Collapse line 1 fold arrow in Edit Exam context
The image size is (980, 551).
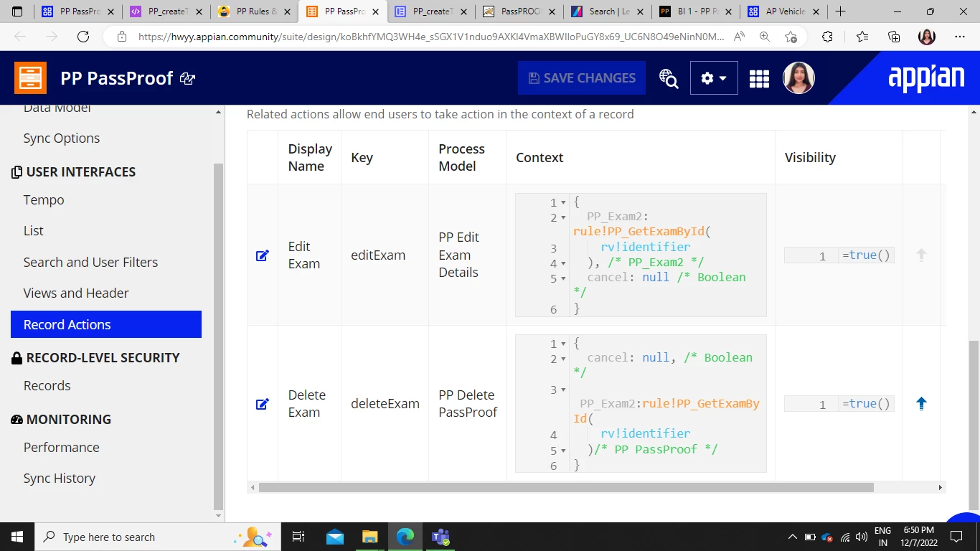pos(563,203)
